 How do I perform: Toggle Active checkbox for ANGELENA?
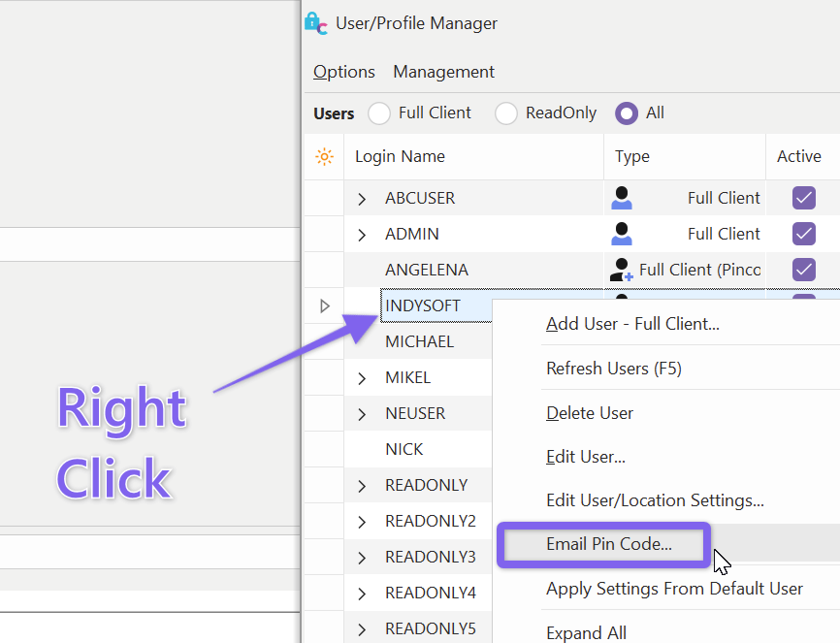[803, 270]
